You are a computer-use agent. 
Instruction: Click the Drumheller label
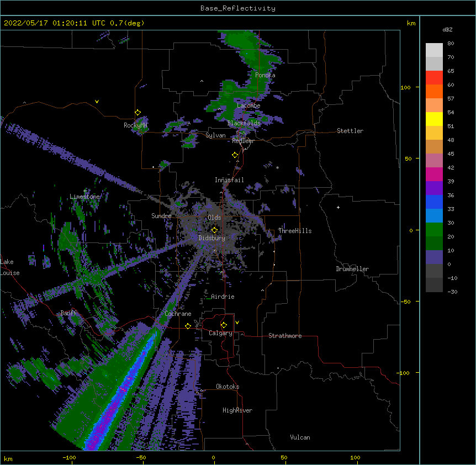tap(352, 269)
